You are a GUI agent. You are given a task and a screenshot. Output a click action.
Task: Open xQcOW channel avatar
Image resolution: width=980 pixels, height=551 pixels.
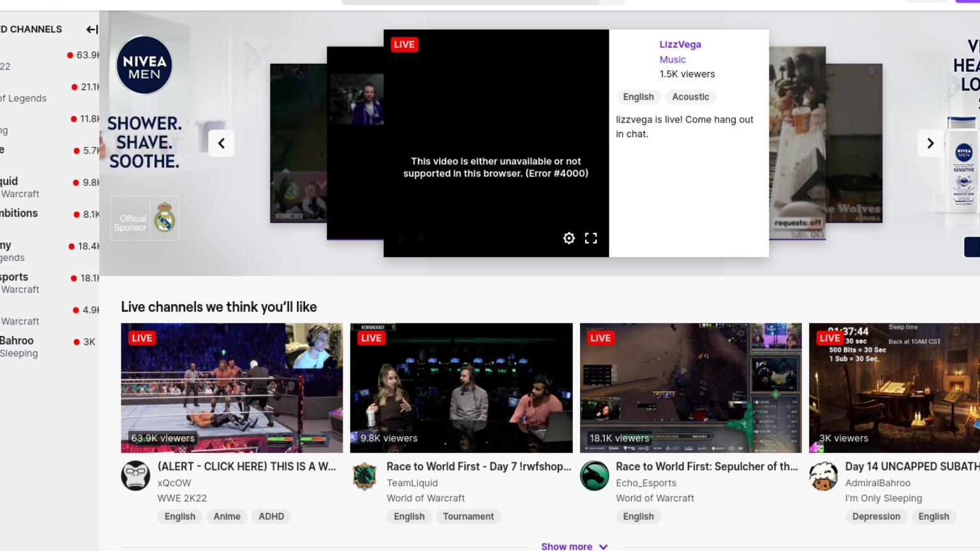click(x=136, y=476)
